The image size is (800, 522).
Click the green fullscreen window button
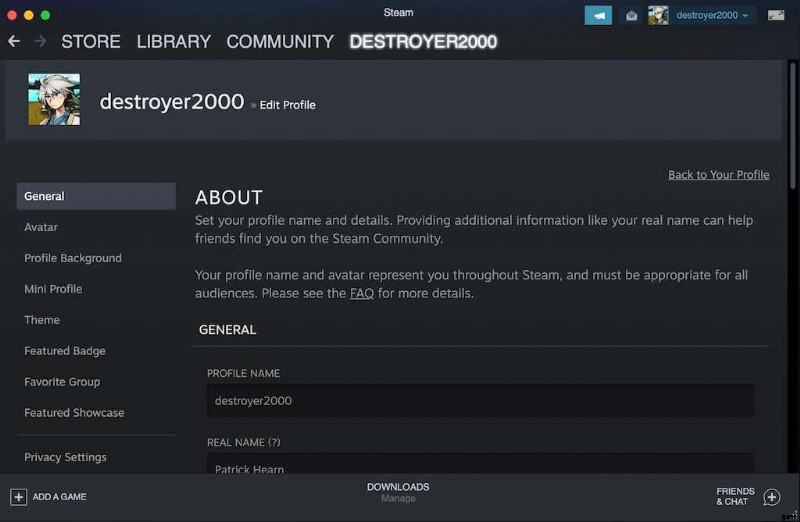[45, 15]
